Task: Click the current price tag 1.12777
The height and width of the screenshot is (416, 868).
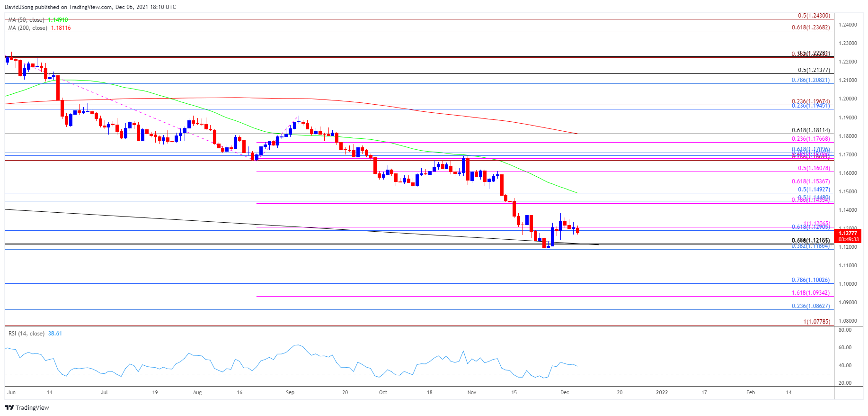Action: click(x=848, y=233)
